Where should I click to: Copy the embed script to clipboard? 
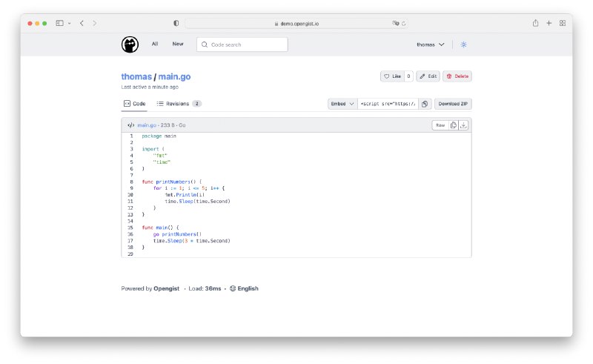point(425,104)
